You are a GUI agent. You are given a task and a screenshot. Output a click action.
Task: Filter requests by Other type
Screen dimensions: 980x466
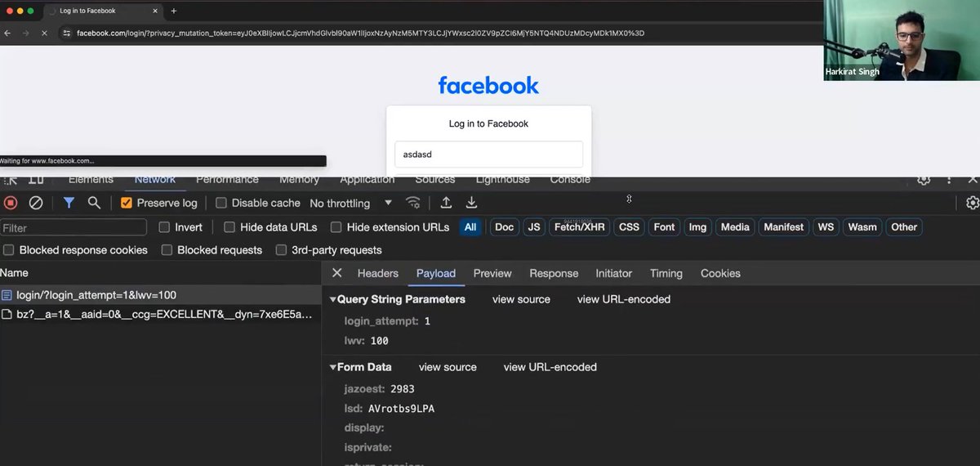click(904, 227)
